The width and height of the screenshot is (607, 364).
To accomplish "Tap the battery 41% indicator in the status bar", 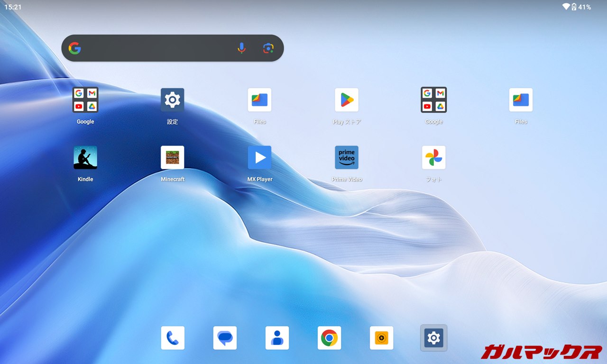I will click(581, 7).
